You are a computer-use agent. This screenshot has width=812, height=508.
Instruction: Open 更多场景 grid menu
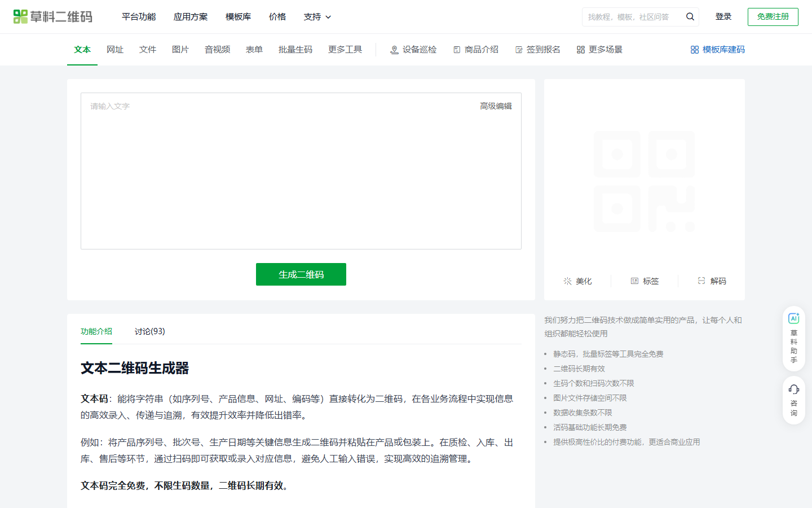click(x=599, y=50)
